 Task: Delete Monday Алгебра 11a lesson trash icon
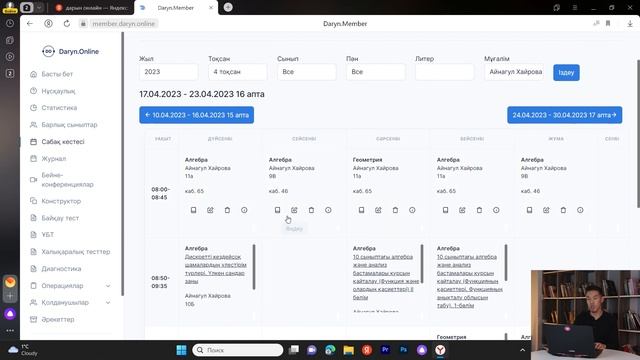[x=227, y=210]
